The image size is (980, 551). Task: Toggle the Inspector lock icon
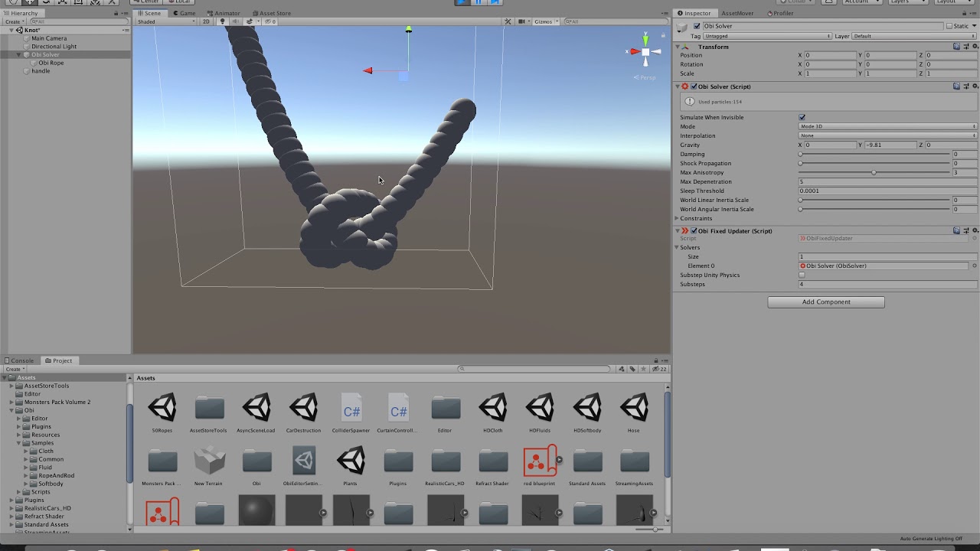[x=965, y=13]
